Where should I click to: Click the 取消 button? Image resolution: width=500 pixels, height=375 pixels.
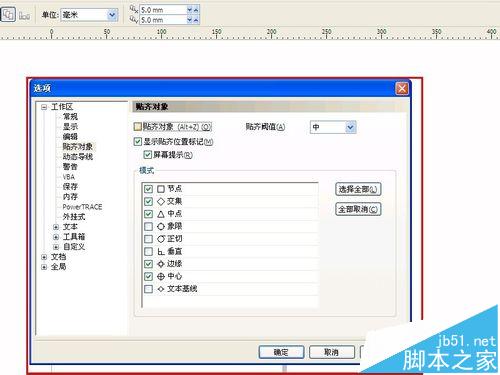click(332, 352)
